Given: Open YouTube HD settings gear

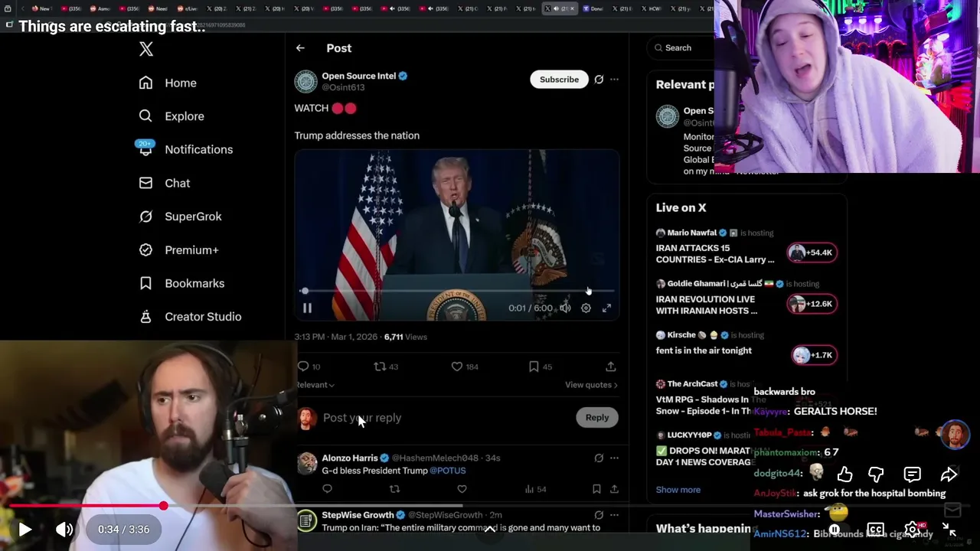Looking at the screenshot, I should [x=913, y=530].
